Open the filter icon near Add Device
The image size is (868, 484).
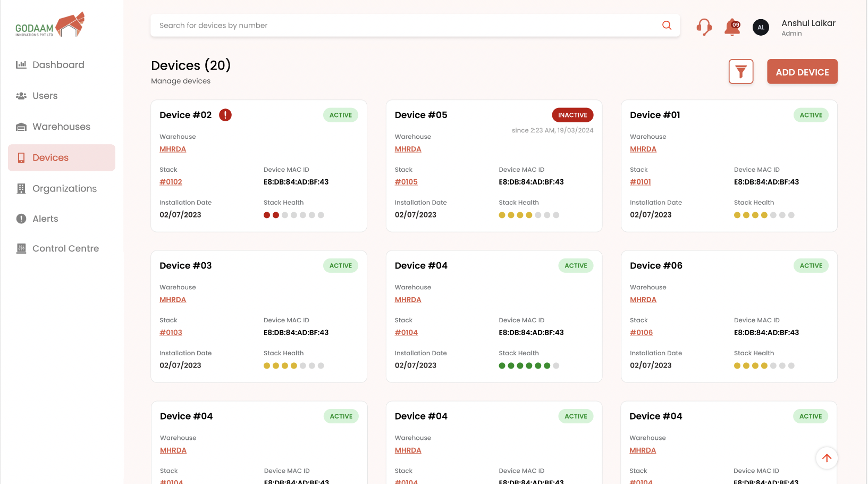(x=740, y=71)
